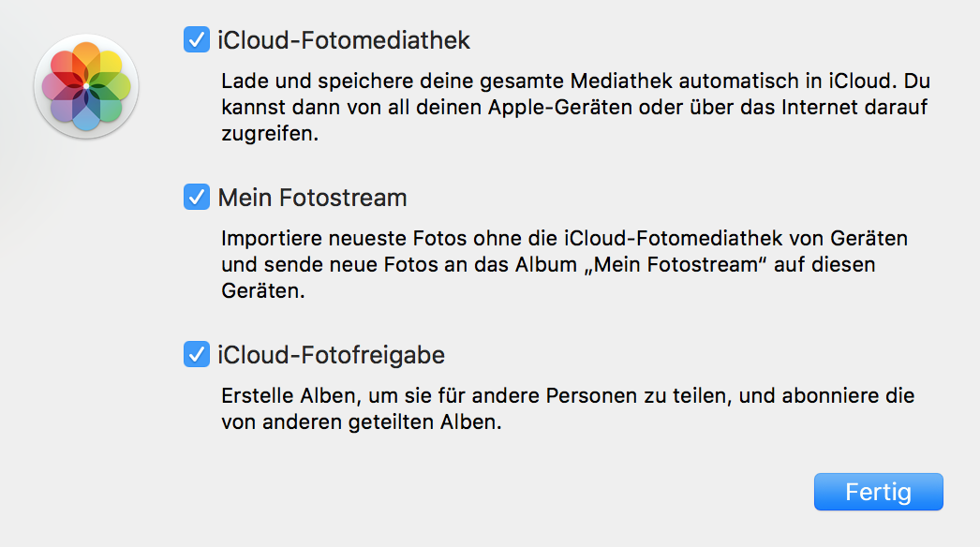
Task: Click the line starting 'Lade und speichere'
Action: pos(575,81)
